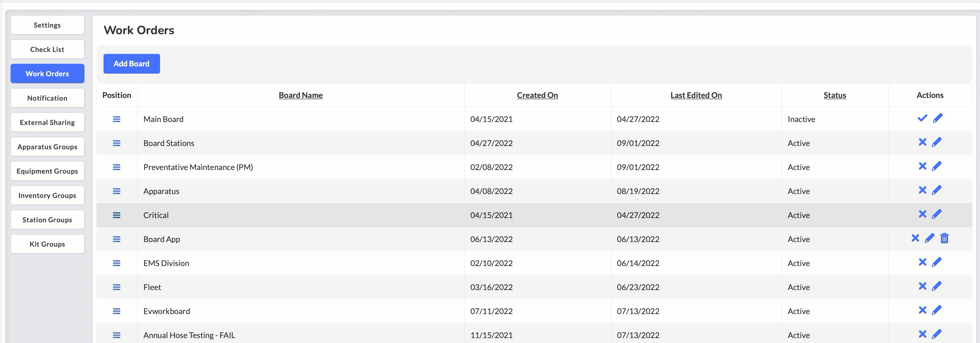
Task: Edit Critical board with pencil icon
Action: tap(937, 214)
